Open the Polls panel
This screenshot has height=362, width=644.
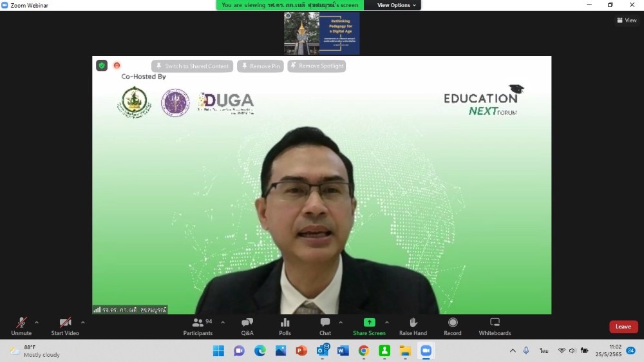pyautogui.click(x=285, y=323)
